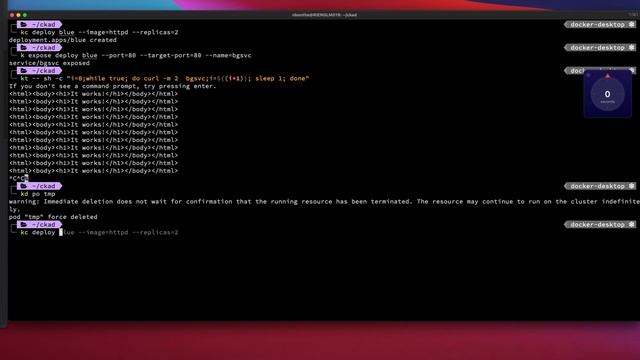
Task: Click the line 'If you don't see a command prompt'
Action: click(113, 86)
